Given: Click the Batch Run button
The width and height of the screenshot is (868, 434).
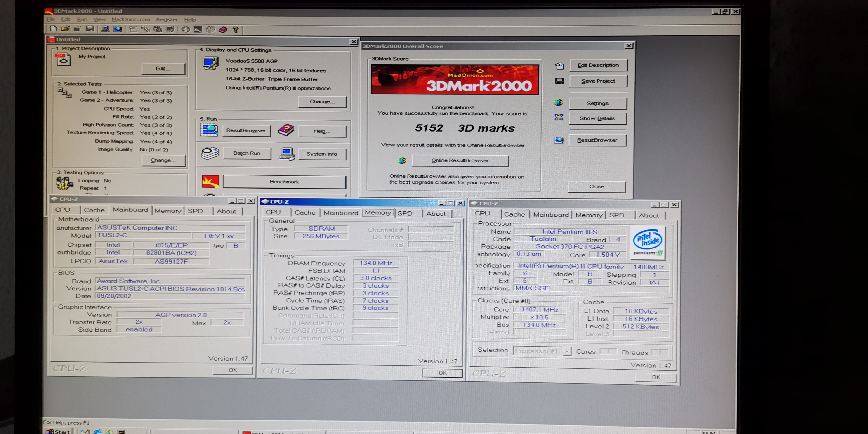Looking at the screenshot, I should pos(247,153).
